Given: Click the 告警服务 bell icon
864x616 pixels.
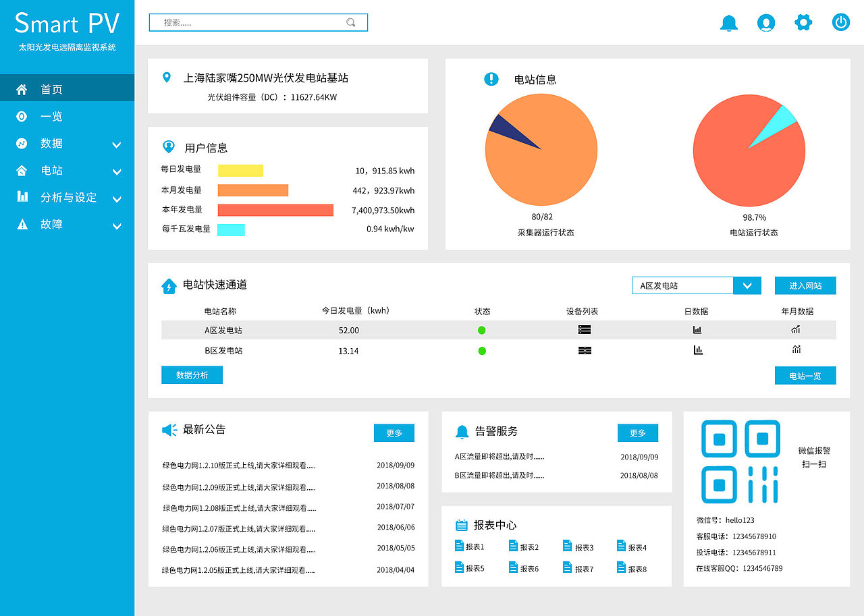Looking at the screenshot, I should (462, 432).
